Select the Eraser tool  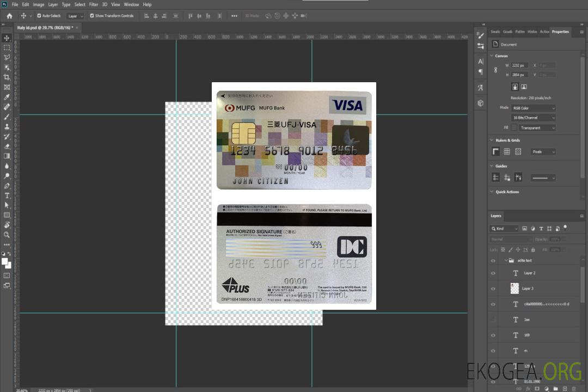point(7,146)
